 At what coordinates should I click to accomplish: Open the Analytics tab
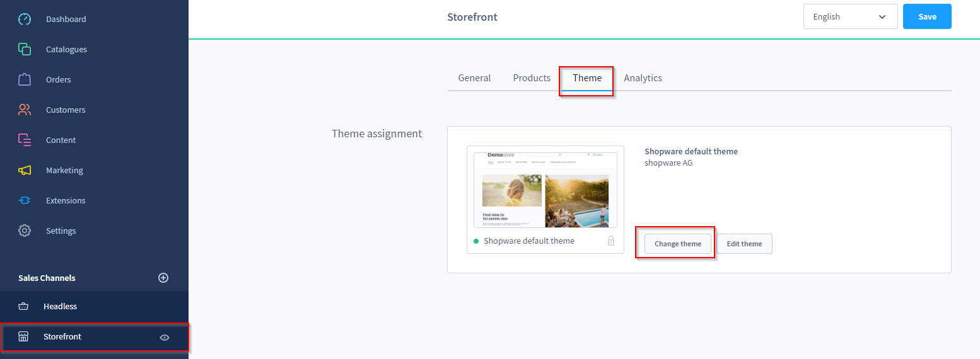643,78
